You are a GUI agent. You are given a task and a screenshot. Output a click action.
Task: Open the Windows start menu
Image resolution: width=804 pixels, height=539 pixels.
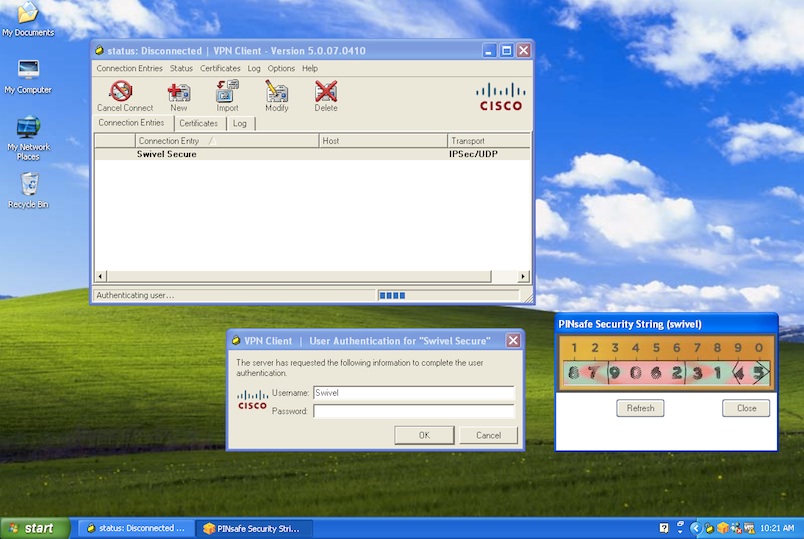click(34, 528)
